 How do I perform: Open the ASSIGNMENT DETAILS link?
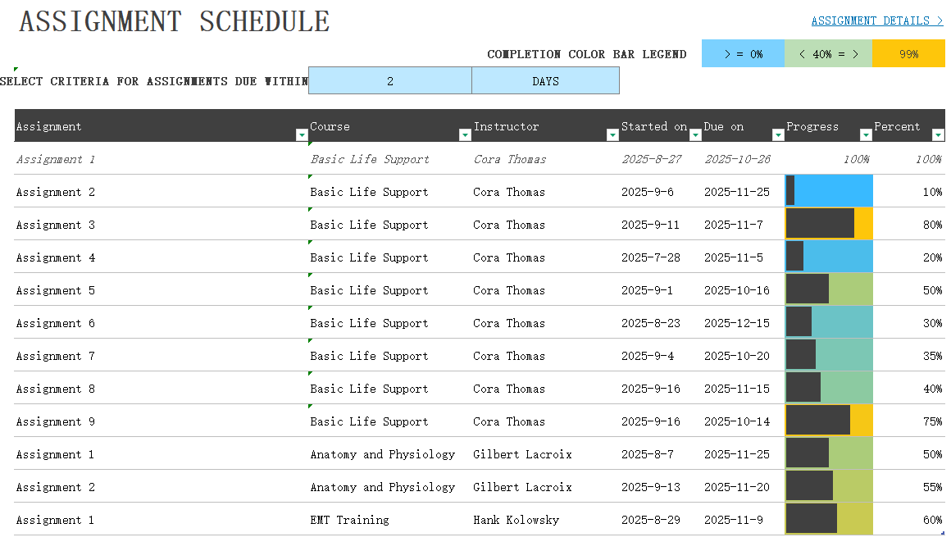[x=876, y=20]
